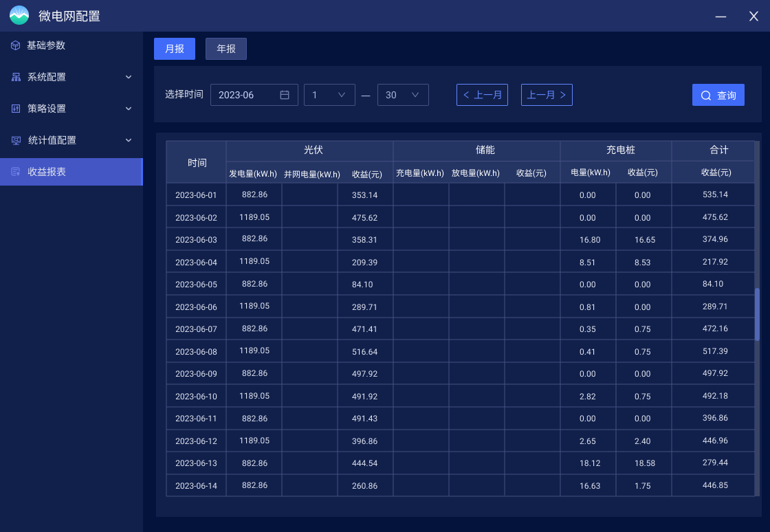Click the 系统配置 icon in the sidebar
The image size is (770, 532).
point(15,77)
